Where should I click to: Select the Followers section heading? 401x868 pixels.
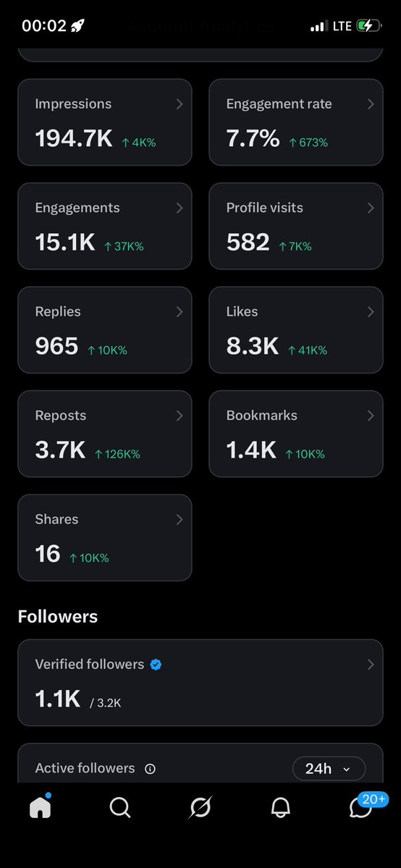point(58,617)
